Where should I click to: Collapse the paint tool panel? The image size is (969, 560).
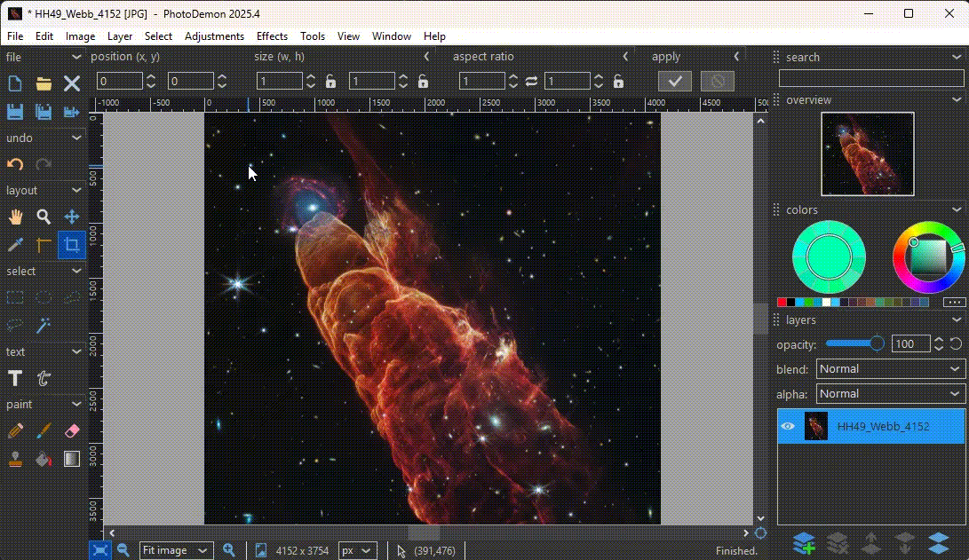(76, 405)
